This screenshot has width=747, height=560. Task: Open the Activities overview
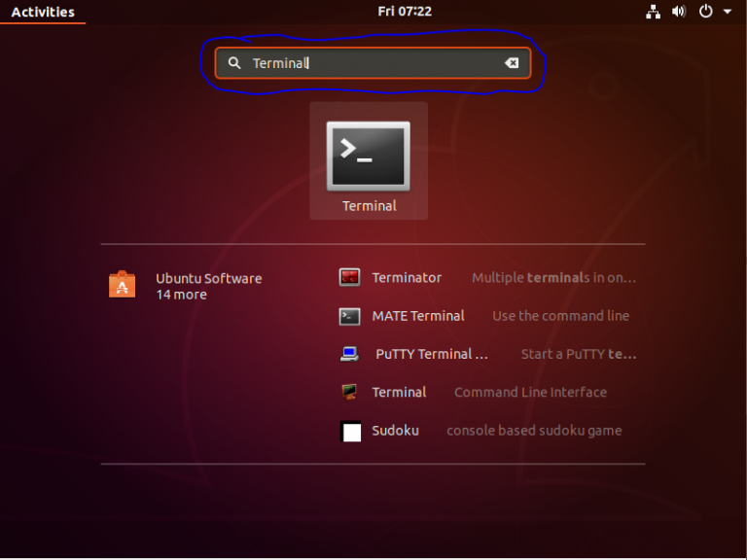tap(43, 12)
